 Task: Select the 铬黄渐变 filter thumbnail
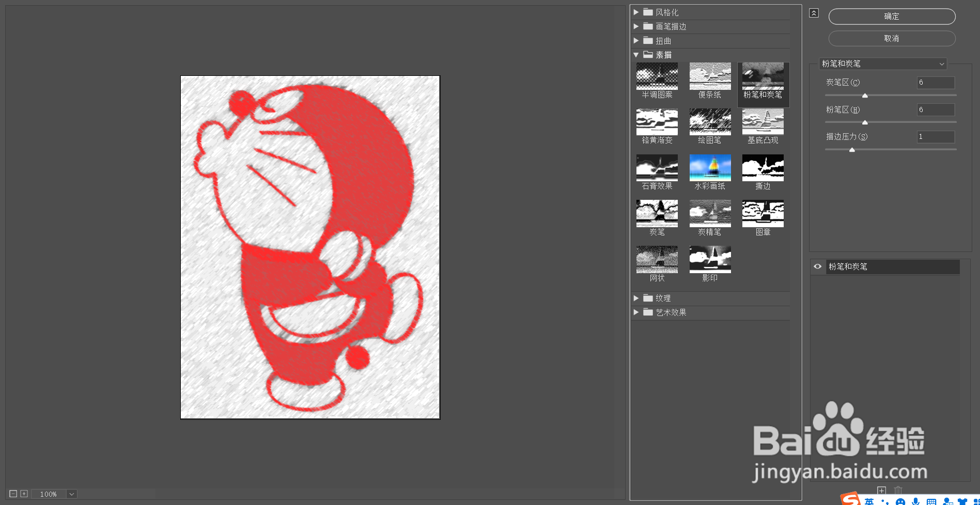[657, 122]
